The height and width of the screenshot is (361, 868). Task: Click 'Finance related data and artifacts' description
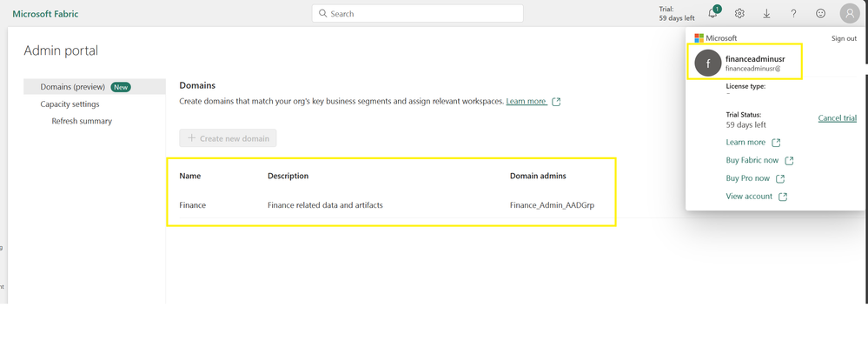point(326,205)
